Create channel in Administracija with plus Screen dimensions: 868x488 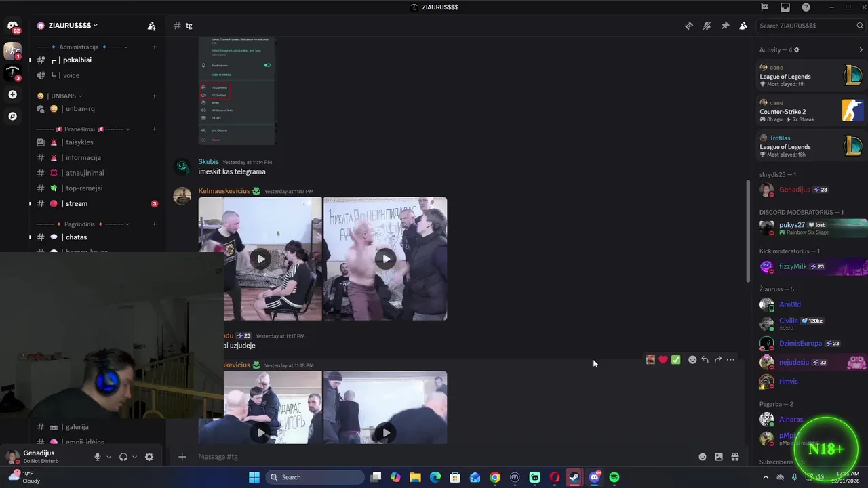coord(155,47)
